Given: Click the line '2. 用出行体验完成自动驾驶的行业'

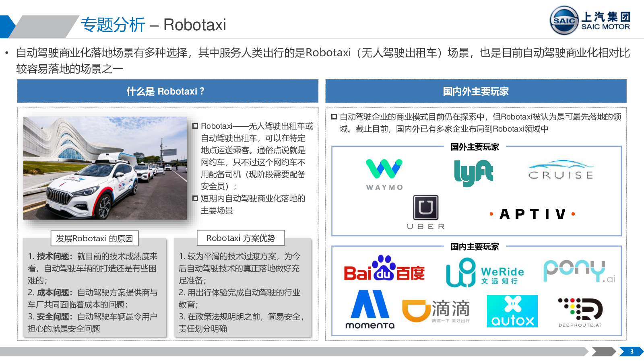Looking at the screenshot, I should pyautogui.click(x=239, y=292).
